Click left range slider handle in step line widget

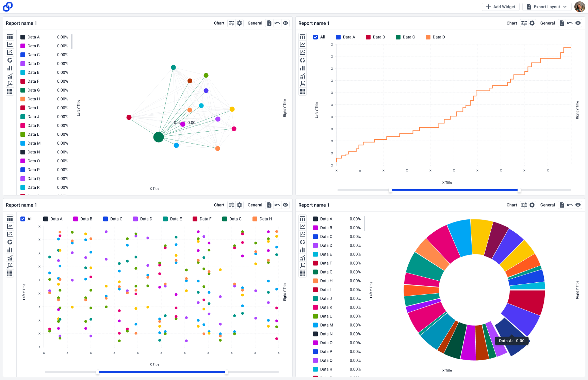pyautogui.click(x=390, y=190)
